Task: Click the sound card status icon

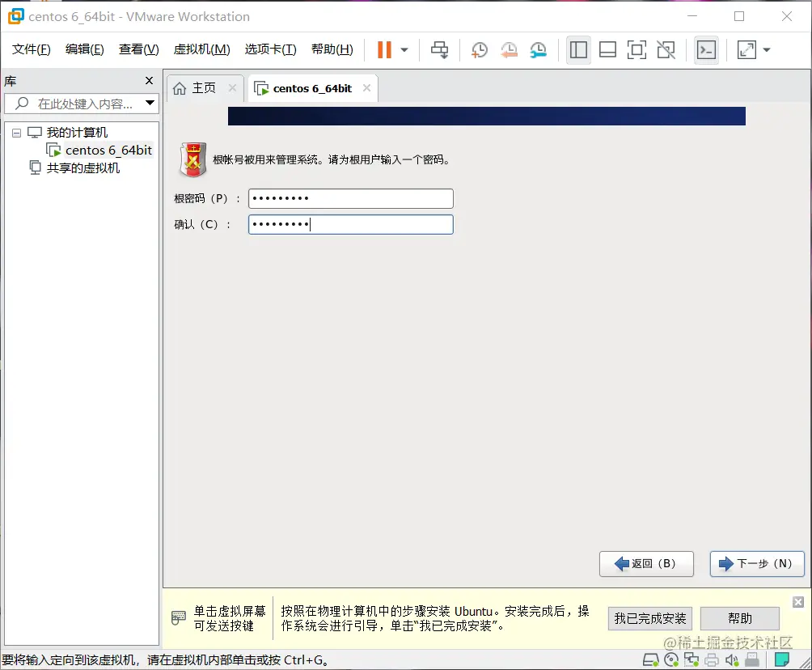Action: [732, 659]
